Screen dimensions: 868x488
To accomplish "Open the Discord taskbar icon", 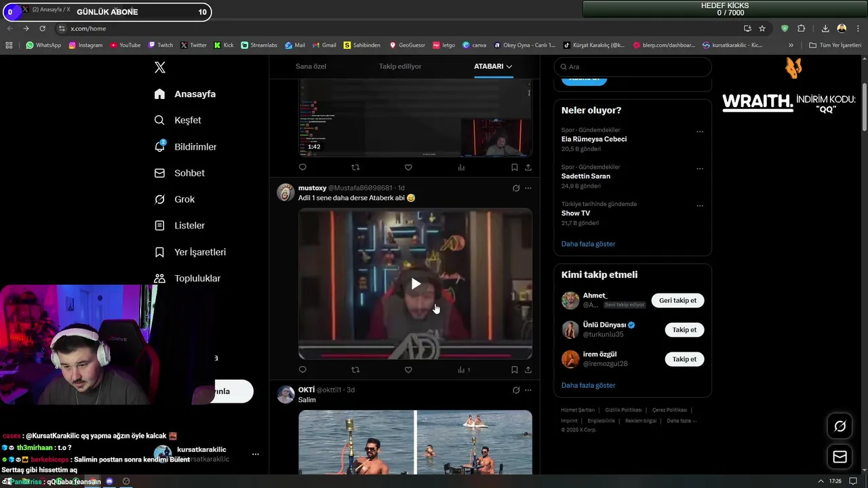I will (x=109, y=481).
